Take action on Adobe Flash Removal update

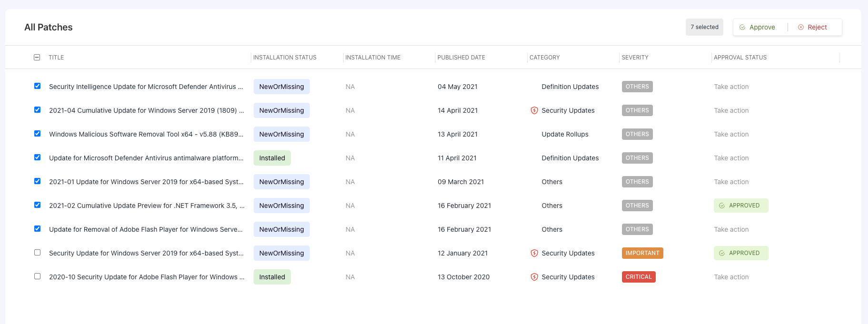731,229
